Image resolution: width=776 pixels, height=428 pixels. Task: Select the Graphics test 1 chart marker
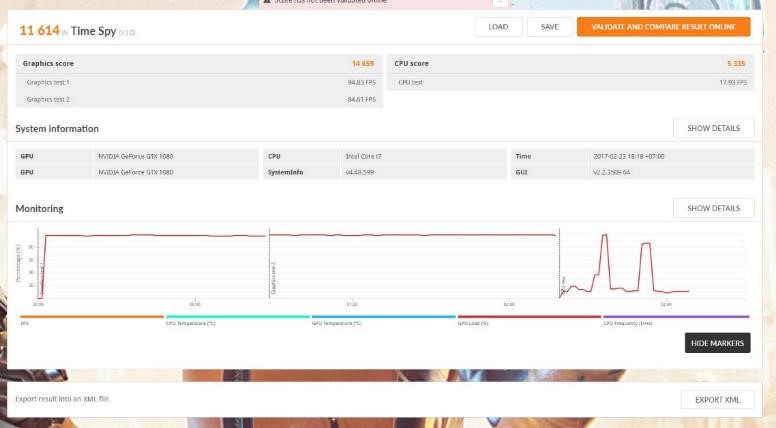coord(42,279)
